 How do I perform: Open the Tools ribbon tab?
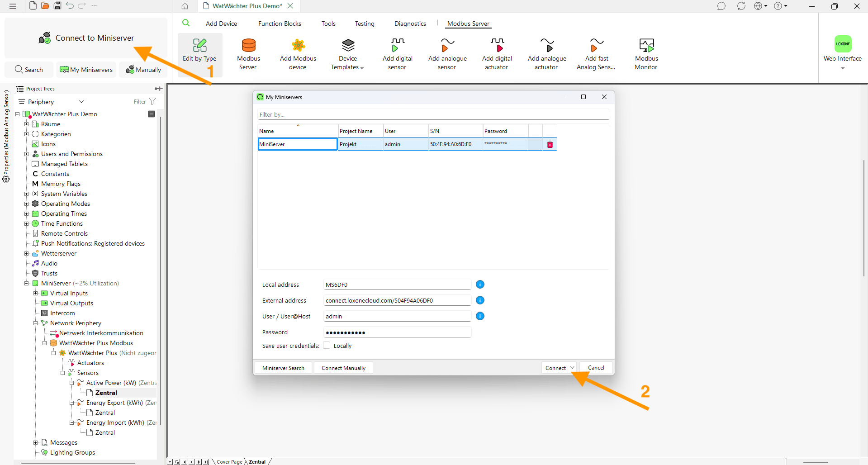pos(328,24)
